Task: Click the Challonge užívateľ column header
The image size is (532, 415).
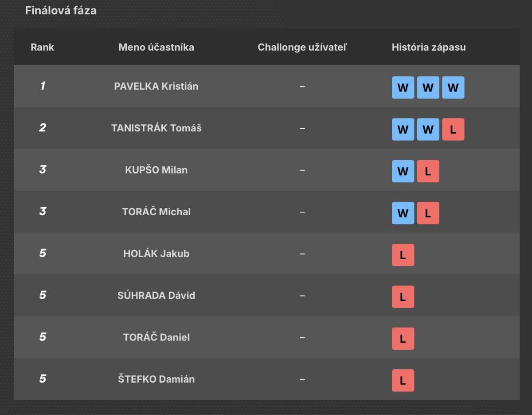Action: [x=302, y=47]
